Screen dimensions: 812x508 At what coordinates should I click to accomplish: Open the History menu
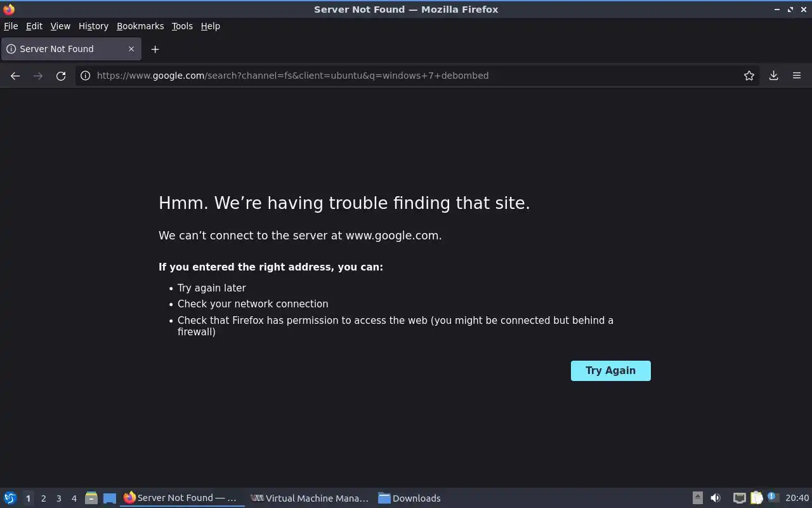point(93,26)
